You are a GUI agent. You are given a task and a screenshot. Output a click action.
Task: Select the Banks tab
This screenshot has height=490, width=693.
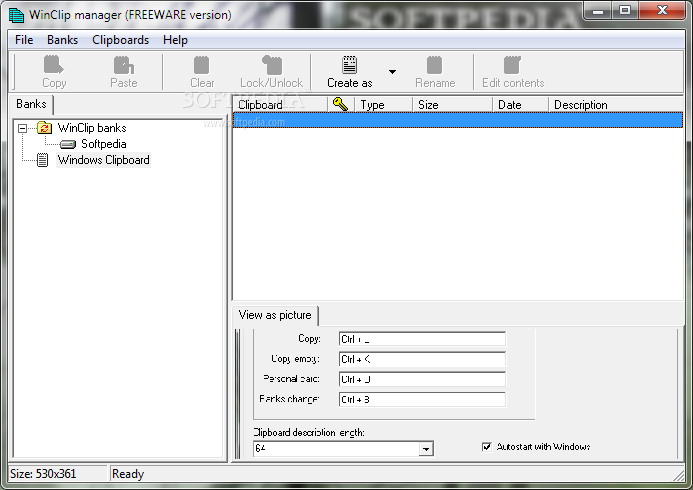31,104
